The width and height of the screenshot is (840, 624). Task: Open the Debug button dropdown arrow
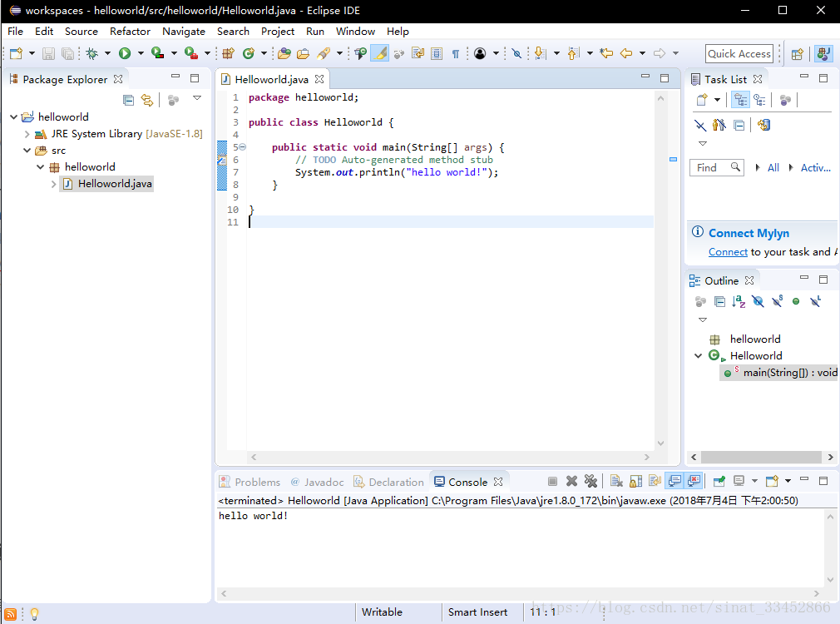(107, 53)
